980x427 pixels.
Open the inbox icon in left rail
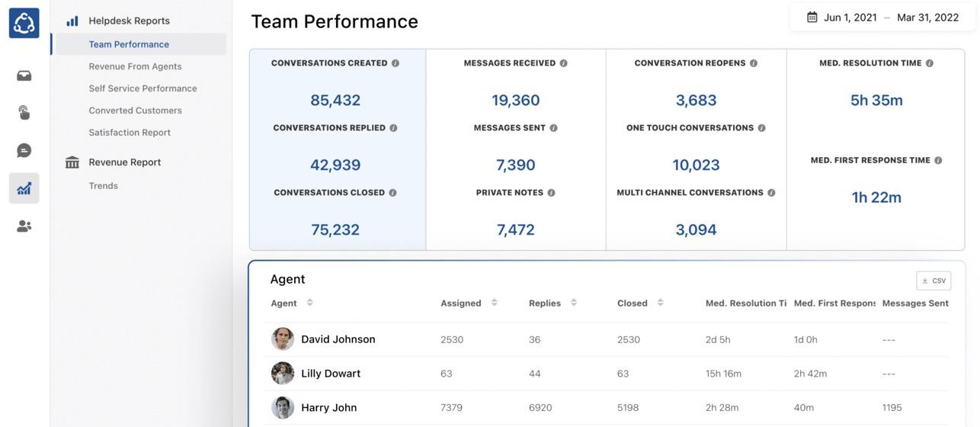(x=24, y=75)
